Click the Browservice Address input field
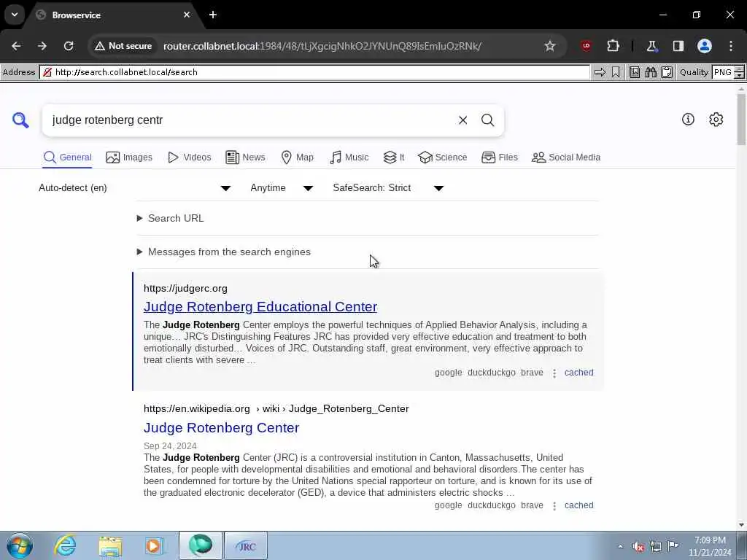This screenshot has width=747, height=560. tap(314, 72)
